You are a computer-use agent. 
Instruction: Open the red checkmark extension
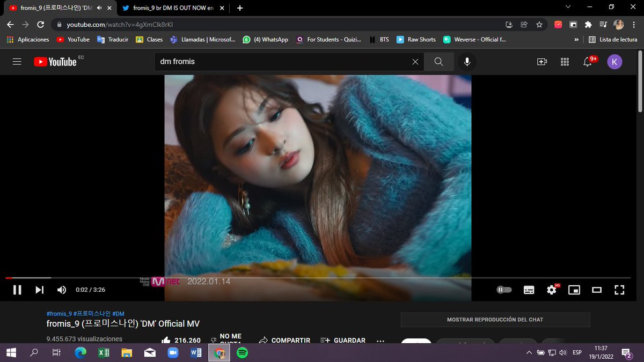(x=558, y=25)
